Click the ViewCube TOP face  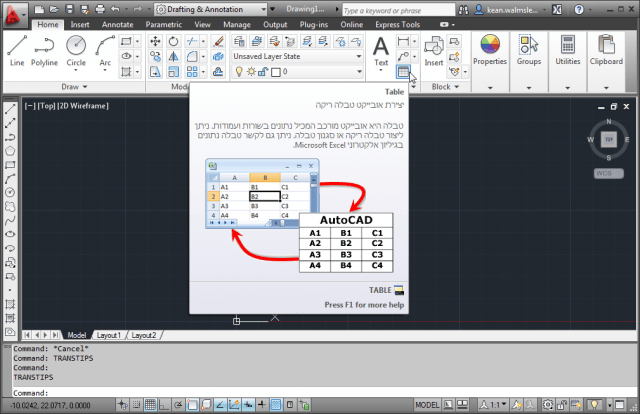pos(609,139)
